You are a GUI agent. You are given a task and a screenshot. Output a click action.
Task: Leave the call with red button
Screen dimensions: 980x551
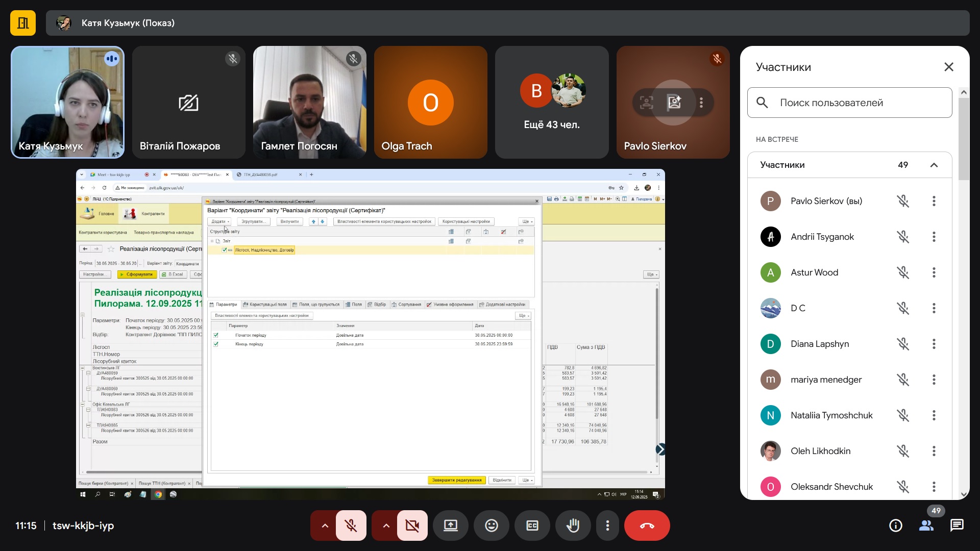[x=647, y=525]
